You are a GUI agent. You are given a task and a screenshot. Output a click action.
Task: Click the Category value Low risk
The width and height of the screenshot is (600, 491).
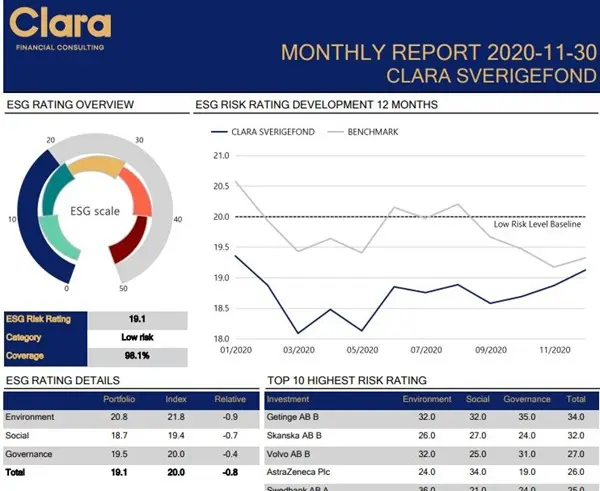tap(137, 337)
